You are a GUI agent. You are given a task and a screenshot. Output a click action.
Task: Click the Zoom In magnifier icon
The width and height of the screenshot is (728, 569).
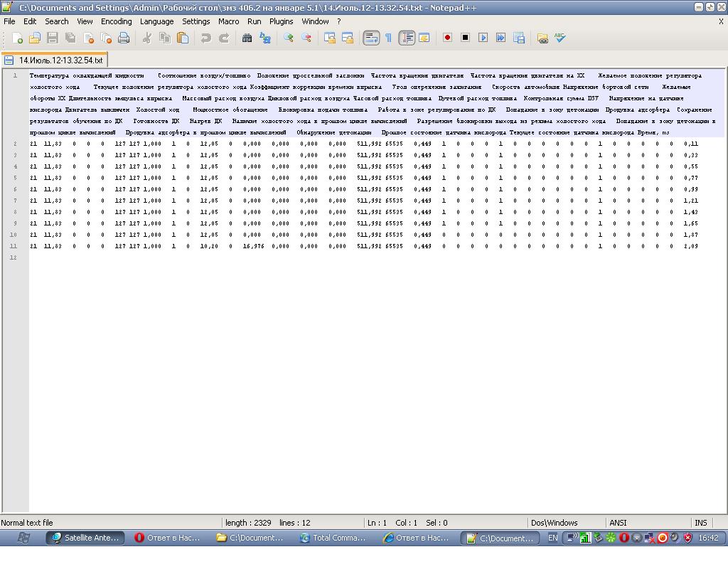coord(289,38)
